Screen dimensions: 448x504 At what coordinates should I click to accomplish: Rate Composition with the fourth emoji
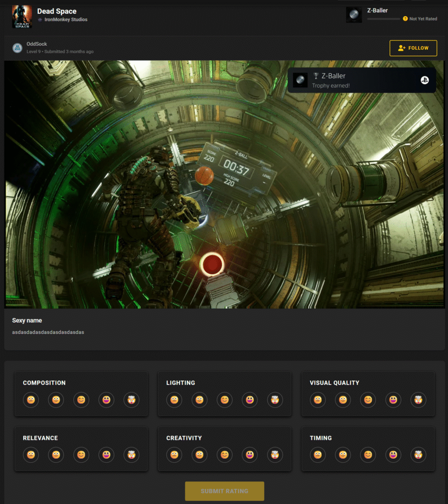(x=106, y=400)
